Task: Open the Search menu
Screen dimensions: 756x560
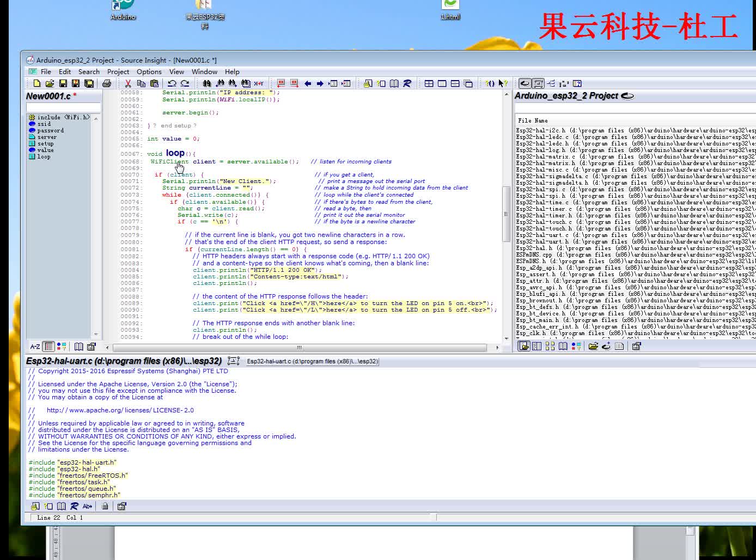Action: 89,71
